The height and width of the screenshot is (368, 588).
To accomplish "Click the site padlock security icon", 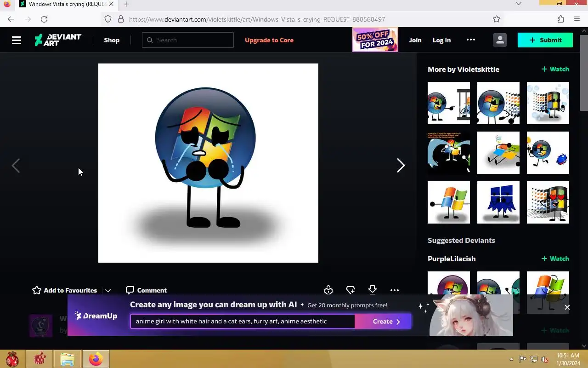I will 121,19.
